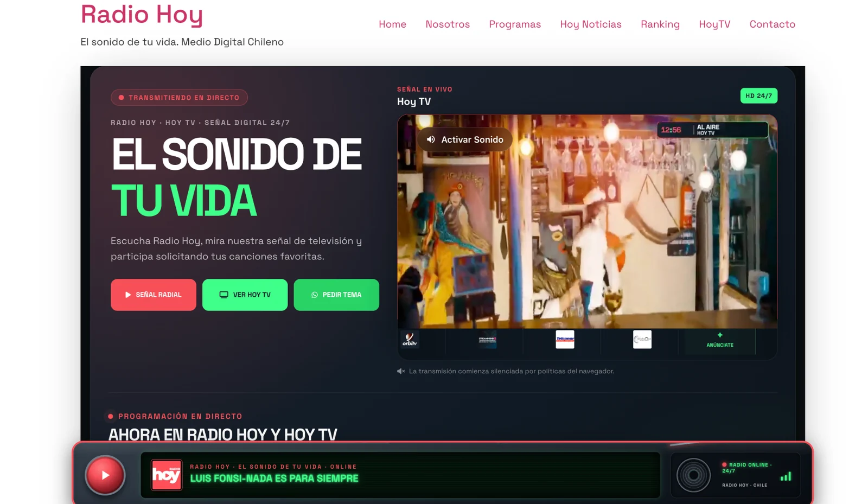Viewport: 868px width, 504px height.
Task: Click the Transmitiendo en Directo badge
Action: coord(179,98)
